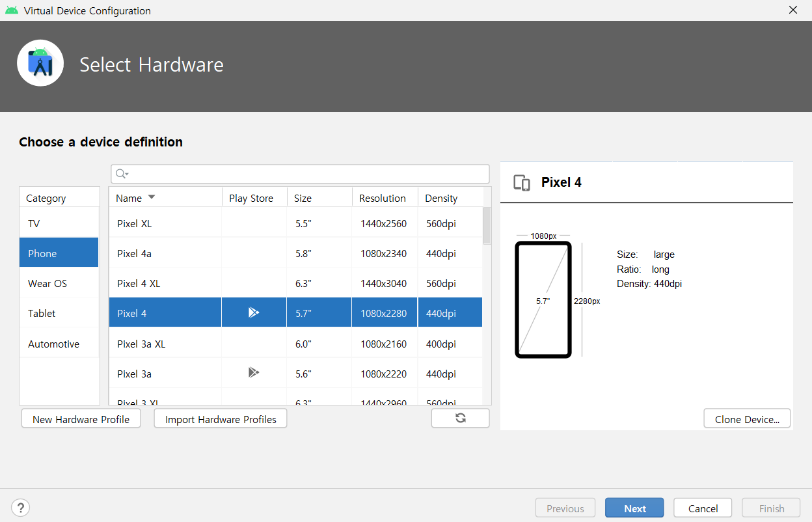Click the Density column header
Image resolution: width=812 pixels, height=522 pixels.
[451, 198]
